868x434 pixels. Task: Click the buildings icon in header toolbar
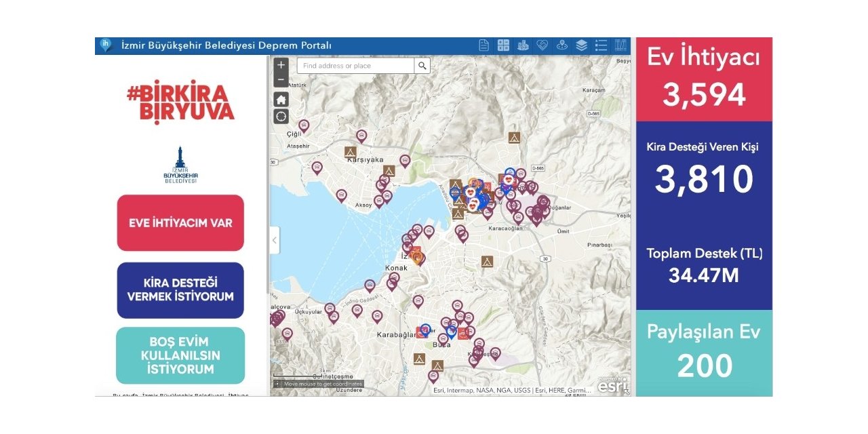tap(523, 45)
